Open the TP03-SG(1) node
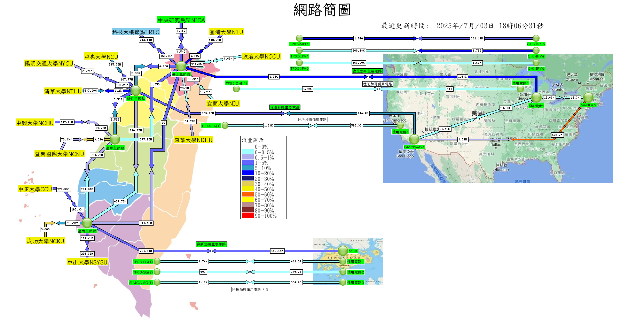This screenshot has height=331, width=644. [x=157, y=261]
